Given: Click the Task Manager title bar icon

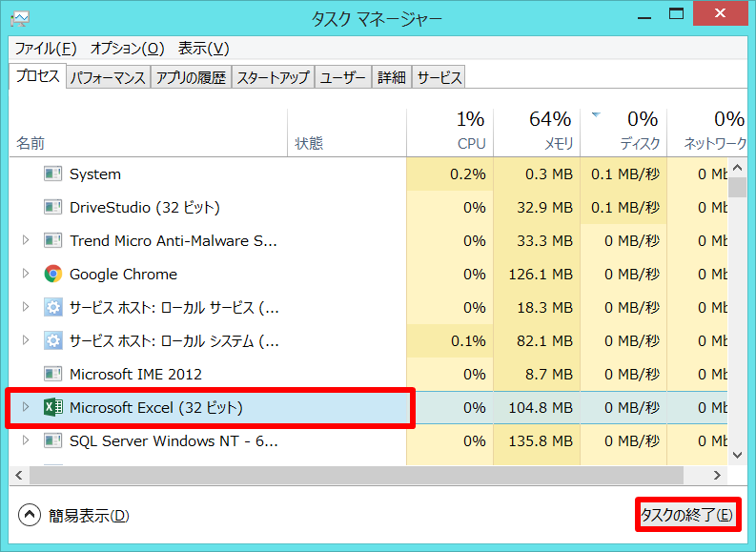Looking at the screenshot, I should (x=20, y=19).
